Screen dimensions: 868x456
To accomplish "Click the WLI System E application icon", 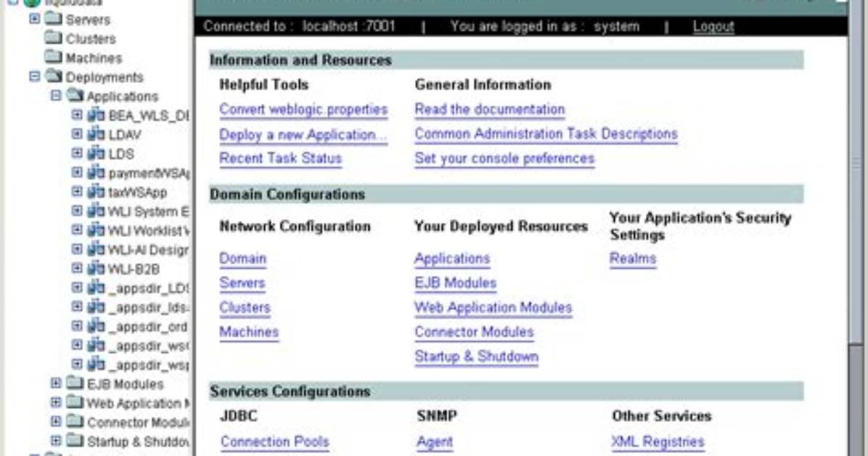I will pyautogui.click(x=96, y=211).
